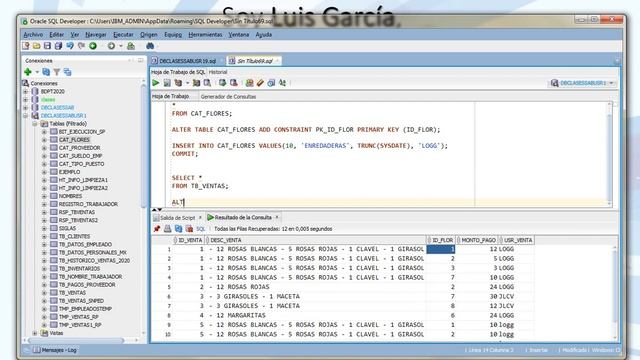Viewport: 640px width, 360px height.
Task: Open dropdown arrow beside New Connection plus
Action: [37, 72]
